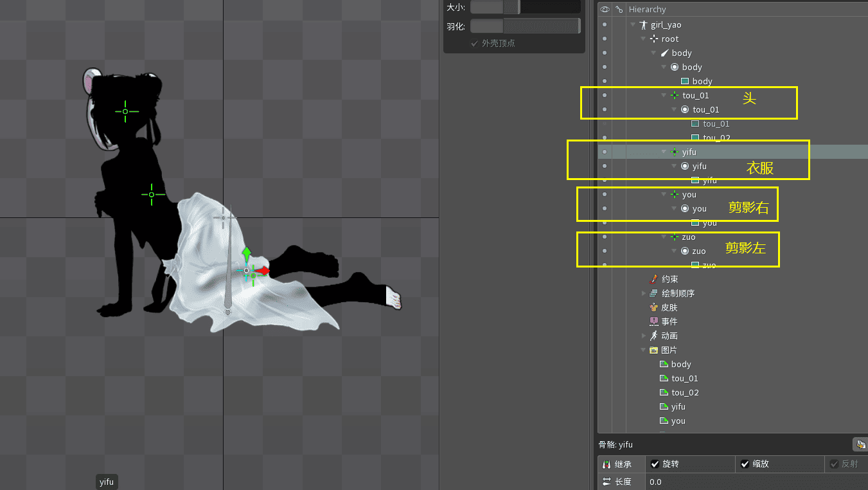This screenshot has height=490, width=868.
Task: Click the 图片 images folder icon
Action: point(654,350)
